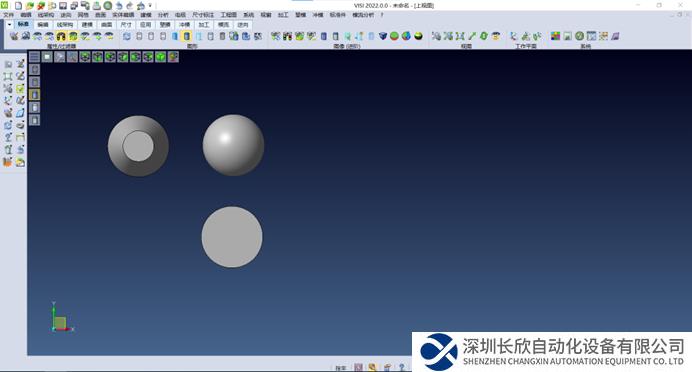Click the XYZ axis triad in viewport corner
Image resolution: width=692 pixels, height=372 pixels.
62,317
